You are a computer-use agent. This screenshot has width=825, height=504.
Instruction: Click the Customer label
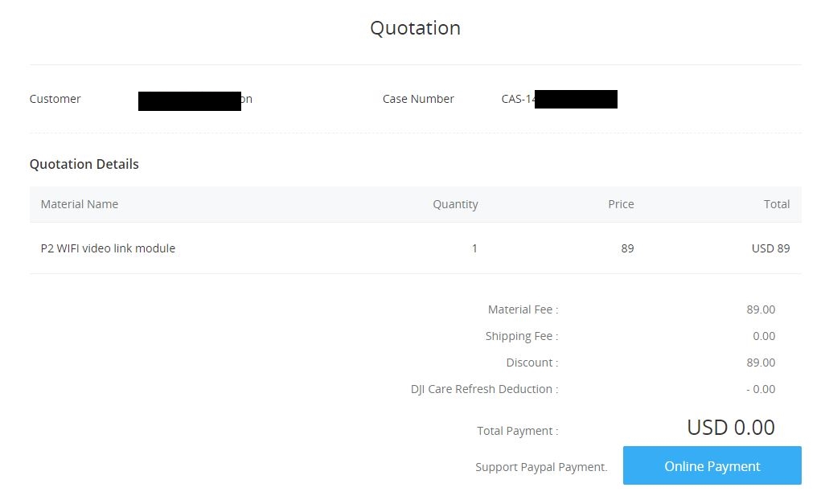coord(55,99)
